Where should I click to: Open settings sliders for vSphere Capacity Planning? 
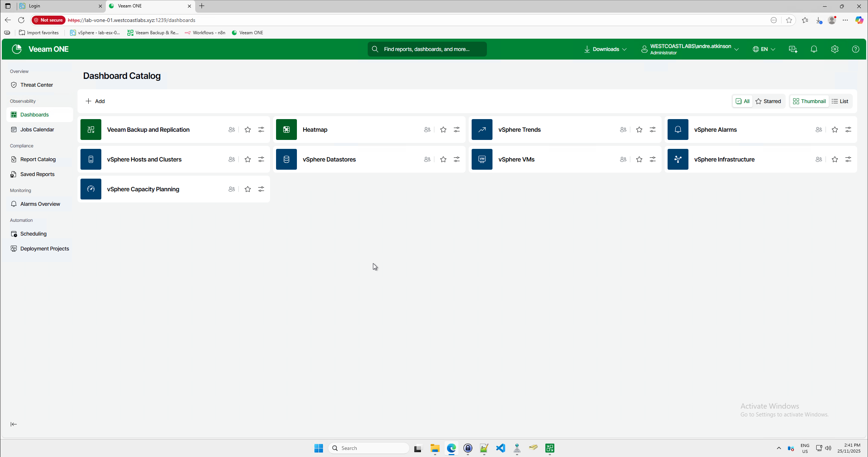click(261, 189)
